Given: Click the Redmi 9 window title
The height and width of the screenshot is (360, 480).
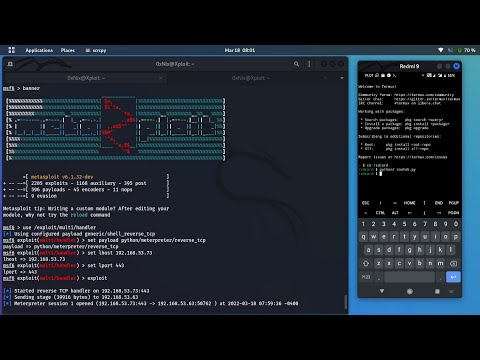Looking at the screenshot, I should click(409, 66).
